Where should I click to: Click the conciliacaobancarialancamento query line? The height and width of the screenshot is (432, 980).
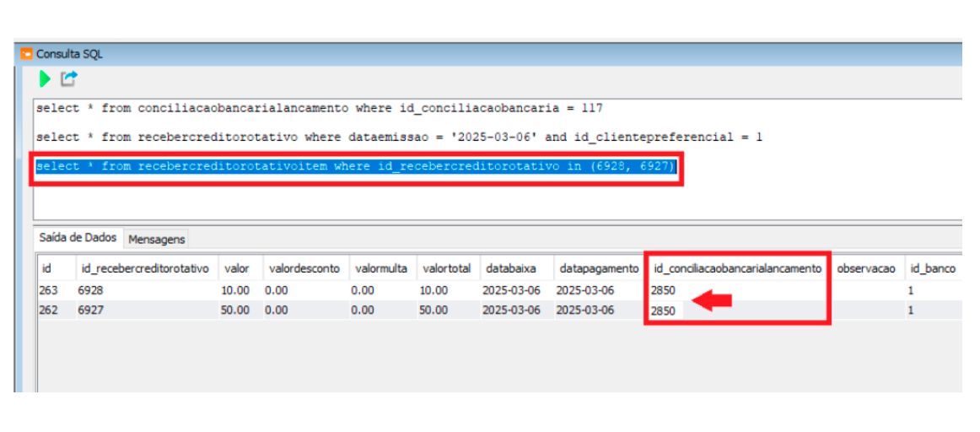pyautogui.click(x=320, y=108)
